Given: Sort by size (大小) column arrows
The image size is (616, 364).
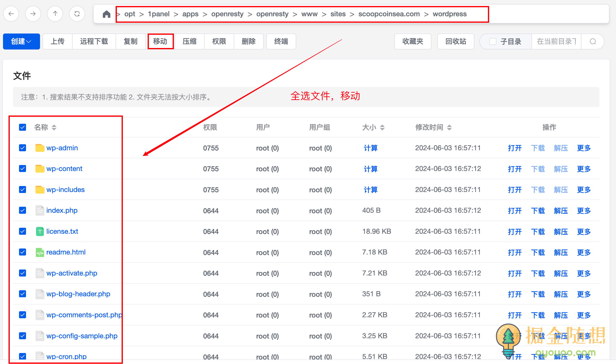Looking at the screenshot, I should pyautogui.click(x=382, y=127).
